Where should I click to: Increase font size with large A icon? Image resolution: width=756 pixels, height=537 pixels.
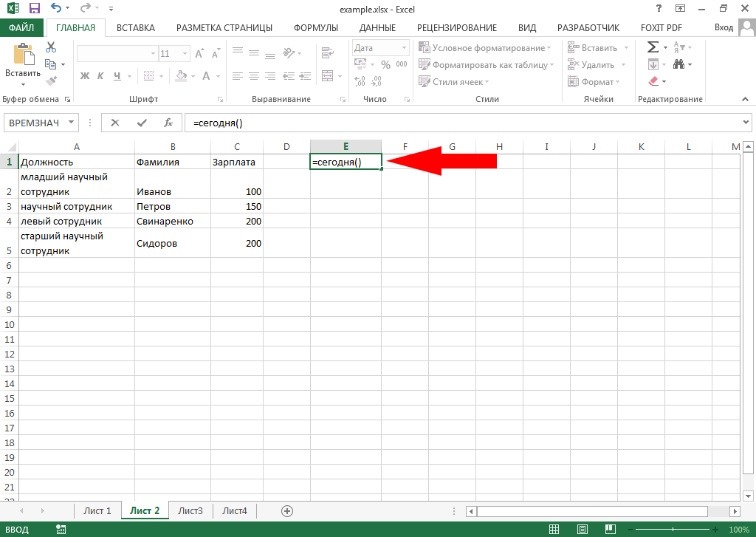(199, 54)
